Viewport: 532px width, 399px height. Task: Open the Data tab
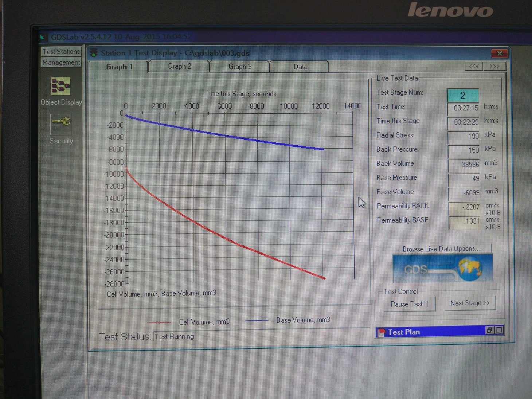tap(300, 67)
